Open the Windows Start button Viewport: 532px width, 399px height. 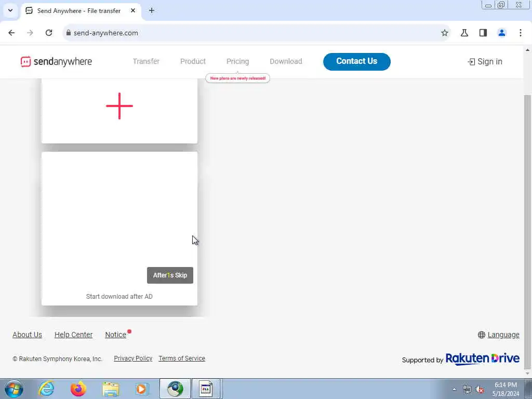pos(14,389)
